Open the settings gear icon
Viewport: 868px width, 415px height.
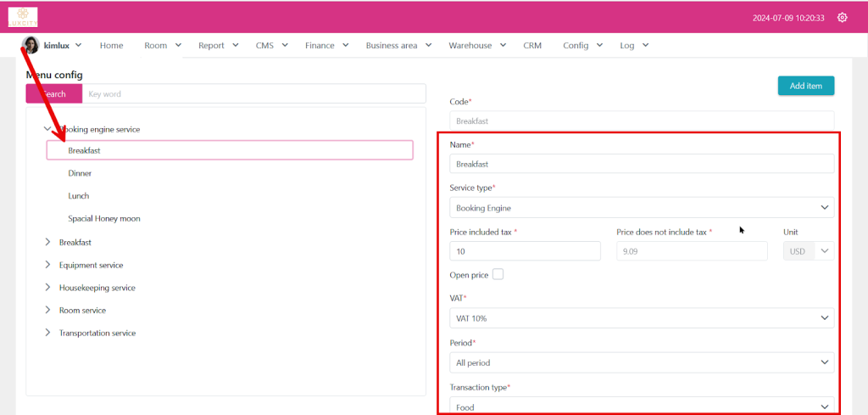pos(842,18)
